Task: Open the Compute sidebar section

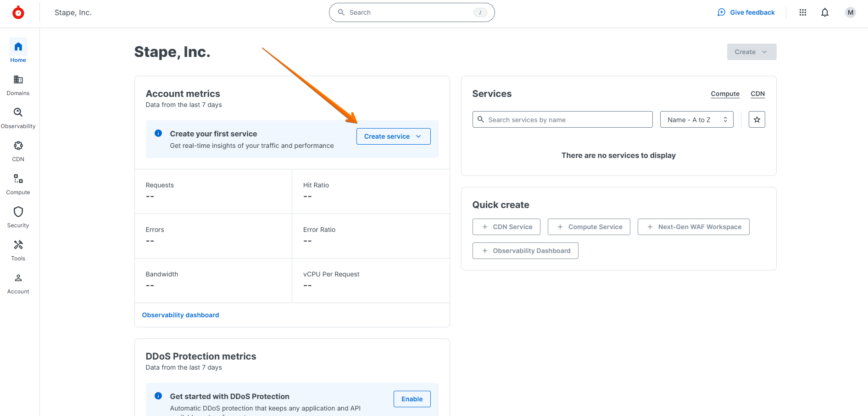Action: pyautogui.click(x=18, y=185)
